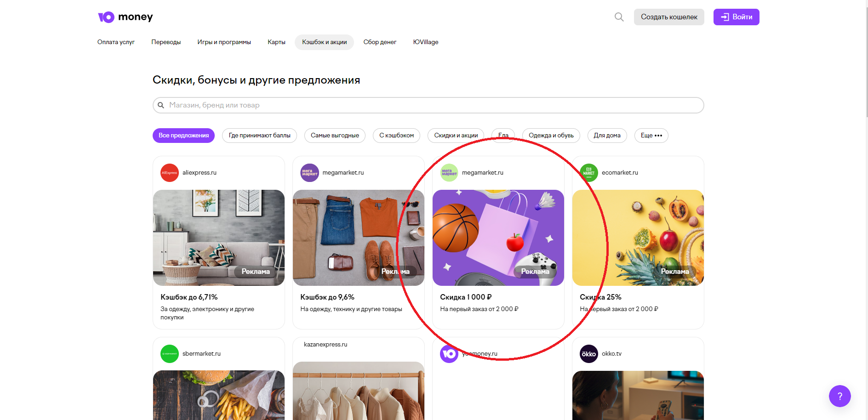Open the Sbermarket burger and fries image

[x=219, y=395]
